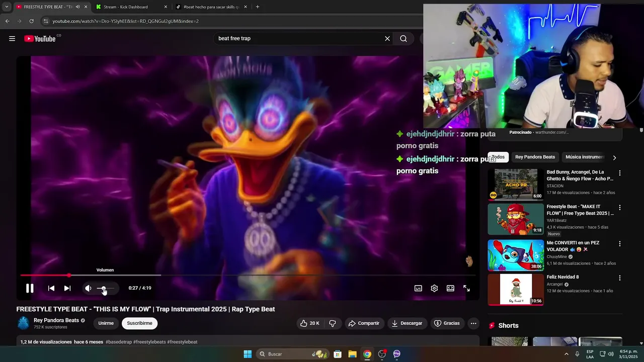Close the FREESTYLE TYPE BEAT tab
Screen dimensions: 644x362
coord(86,7)
